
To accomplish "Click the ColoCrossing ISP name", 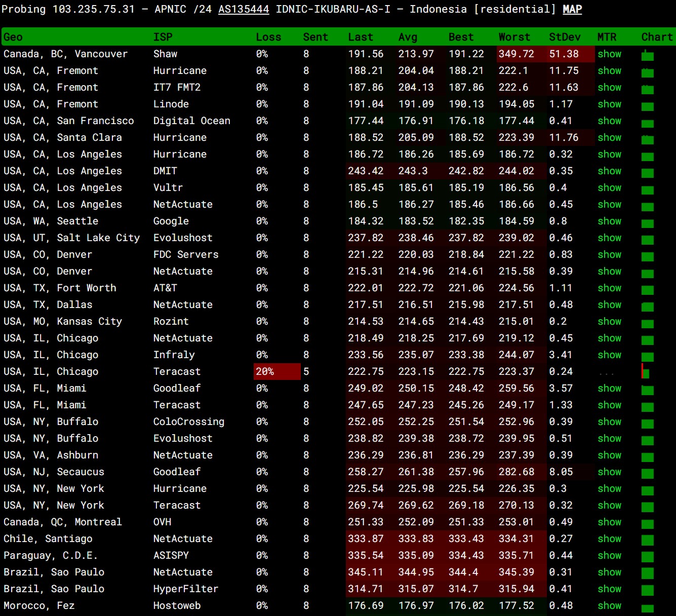I will pyautogui.click(x=189, y=421).
